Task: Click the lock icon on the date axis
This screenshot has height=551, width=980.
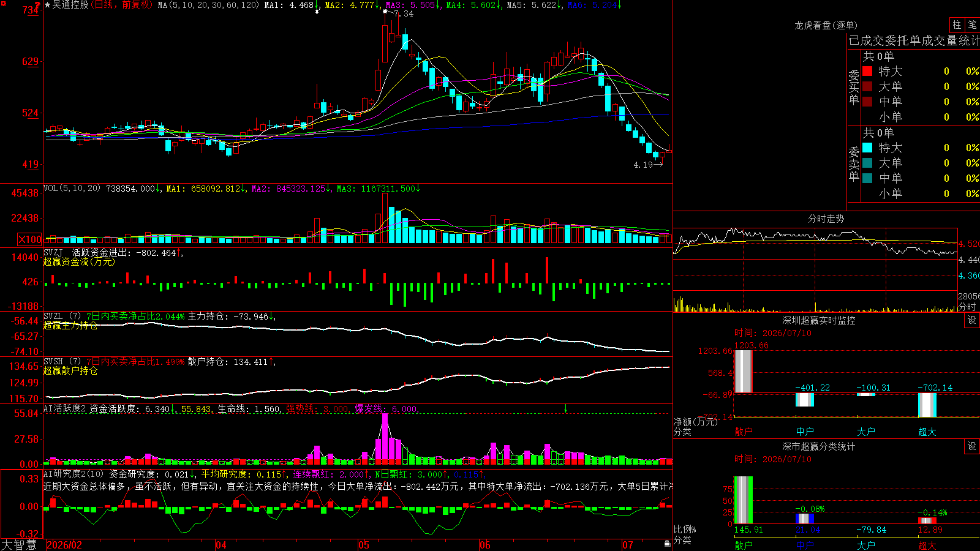Action: click(x=667, y=544)
